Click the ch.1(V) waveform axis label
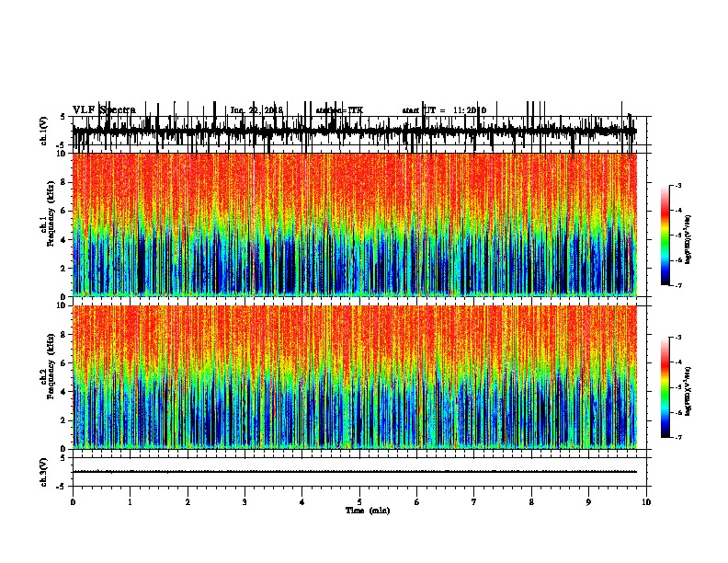The image size is (728, 563). pyautogui.click(x=44, y=131)
